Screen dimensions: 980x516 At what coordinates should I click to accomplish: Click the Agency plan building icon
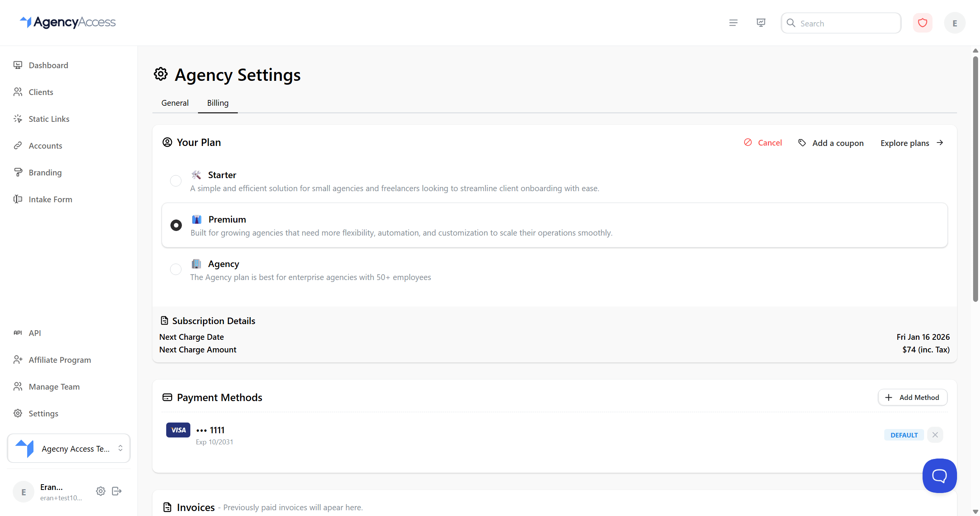[196, 264]
